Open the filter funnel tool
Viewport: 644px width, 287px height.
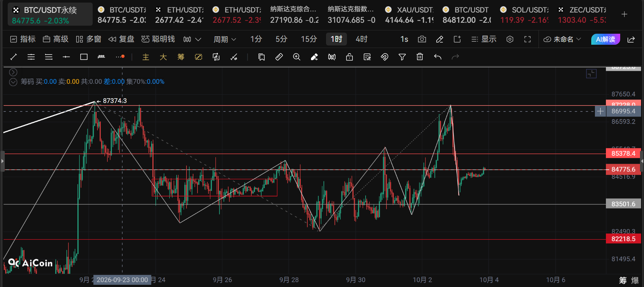pyautogui.click(x=402, y=57)
